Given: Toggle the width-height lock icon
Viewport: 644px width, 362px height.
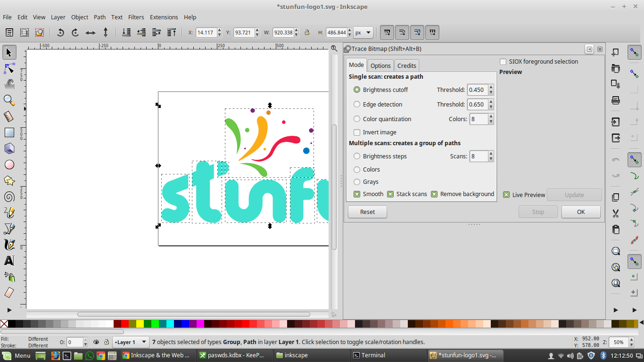Looking at the screenshot, I should [x=307, y=33].
